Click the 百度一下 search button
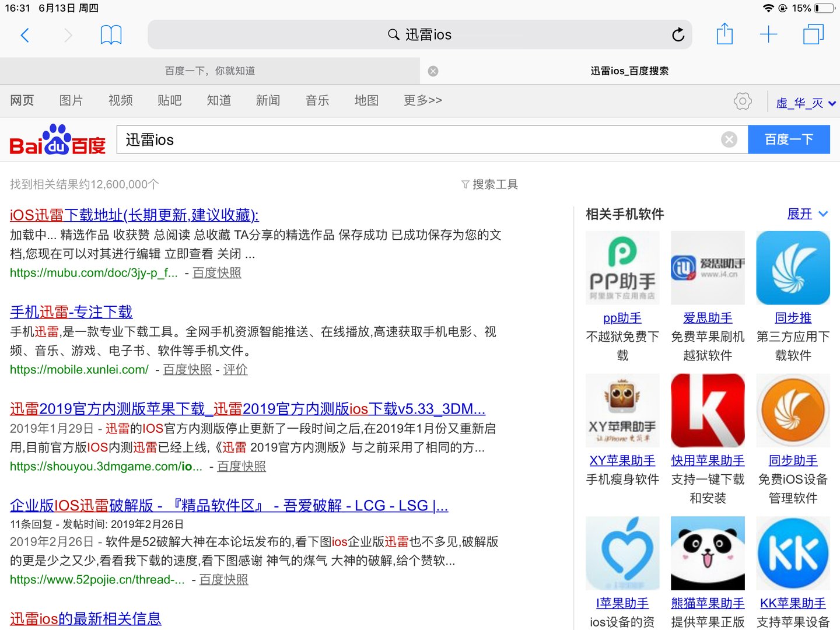This screenshot has height=630, width=840. [x=789, y=139]
